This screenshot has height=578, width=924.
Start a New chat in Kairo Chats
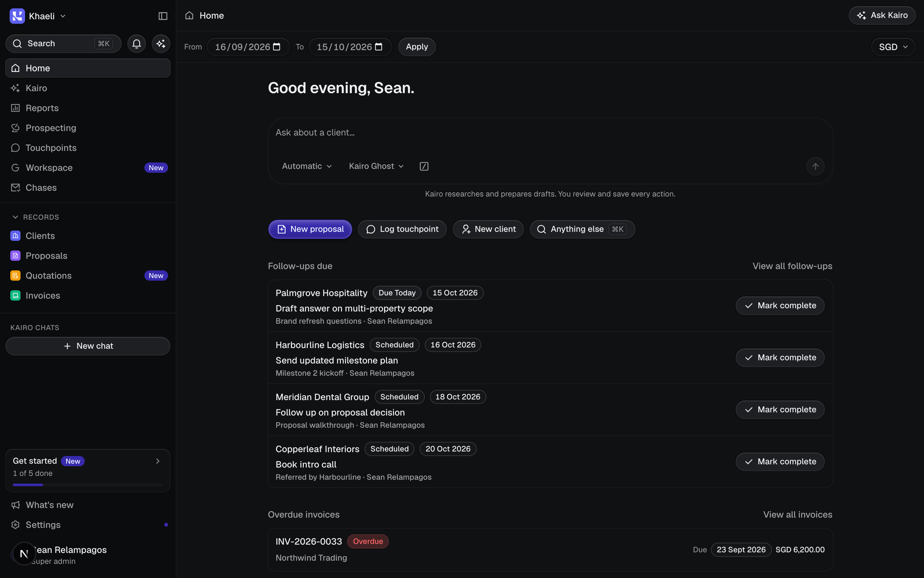[88, 346]
